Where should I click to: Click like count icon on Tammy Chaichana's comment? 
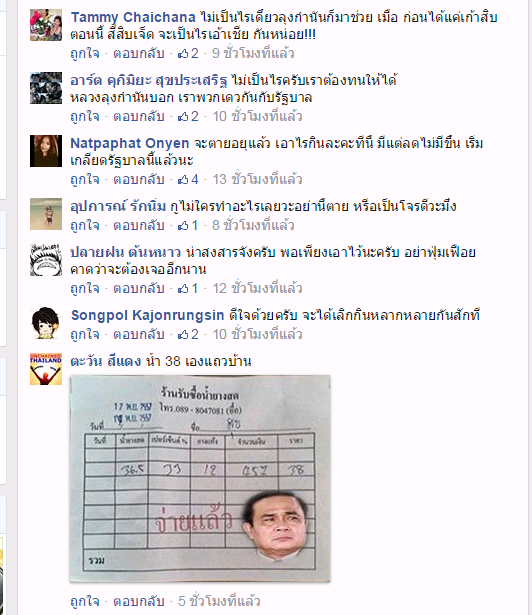(188, 53)
